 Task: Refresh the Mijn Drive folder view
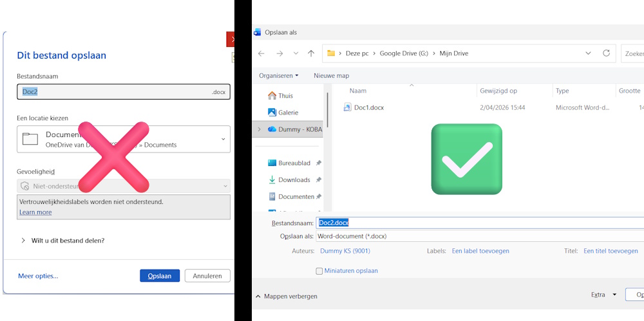point(606,53)
